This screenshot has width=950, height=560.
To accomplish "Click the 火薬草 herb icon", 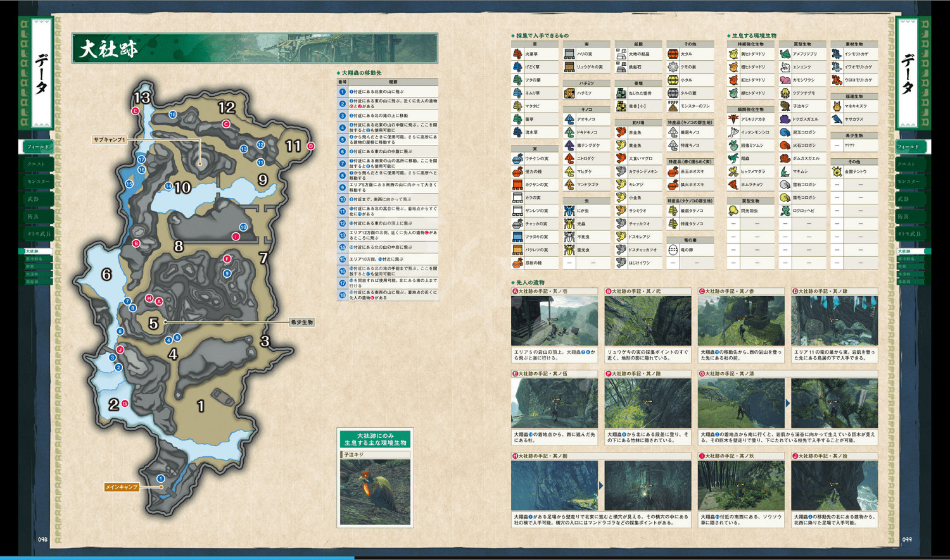I will coord(517,54).
